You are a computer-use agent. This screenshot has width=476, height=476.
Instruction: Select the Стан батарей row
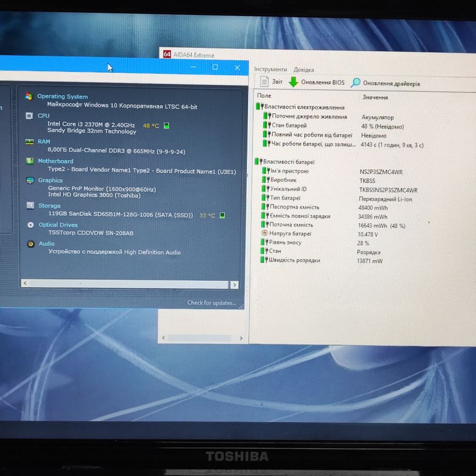[x=333, y=126]
